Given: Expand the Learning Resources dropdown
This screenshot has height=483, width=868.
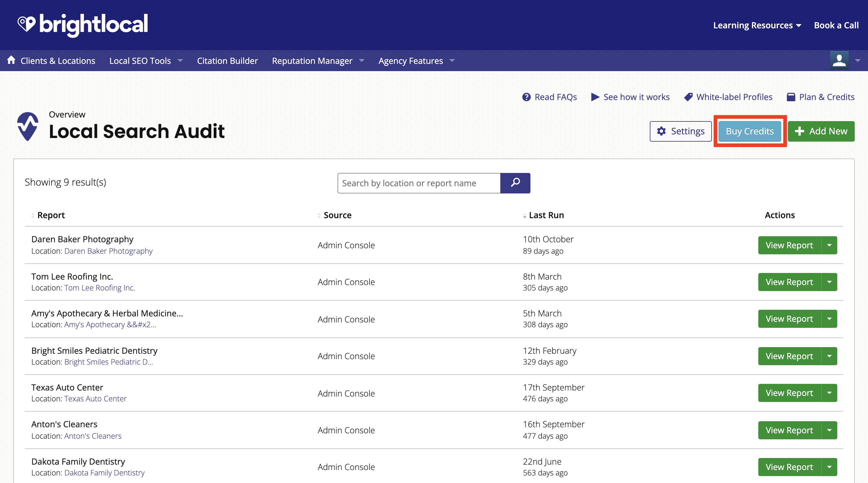Looking at the screenshot, I should point(799,26).
